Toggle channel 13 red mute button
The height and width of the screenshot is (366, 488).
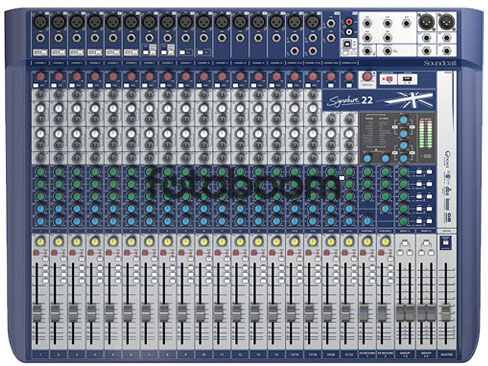tap(254, 253)
